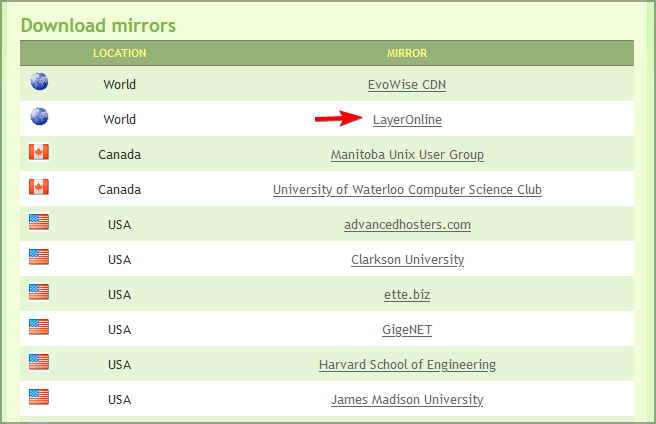656x424 pixels.
Task: Download from the LayerOnline mirror
Action: (407, 120)
